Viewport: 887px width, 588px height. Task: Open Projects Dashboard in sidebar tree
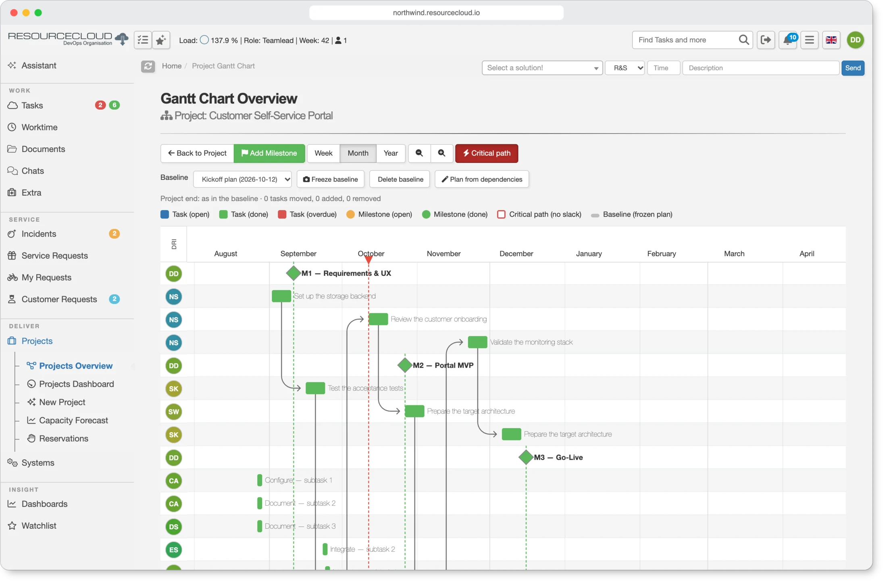77,384
